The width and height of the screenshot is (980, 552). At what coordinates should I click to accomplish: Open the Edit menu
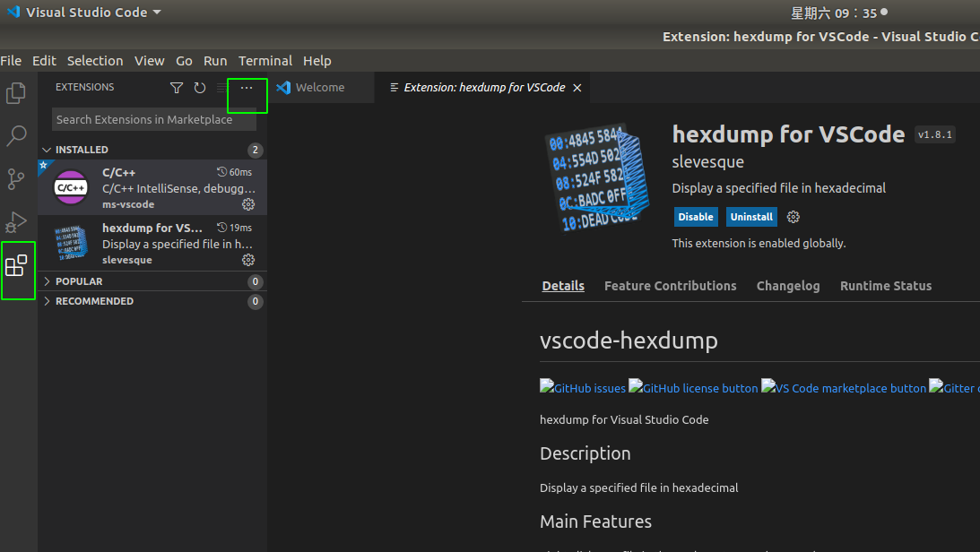[44, 61]
